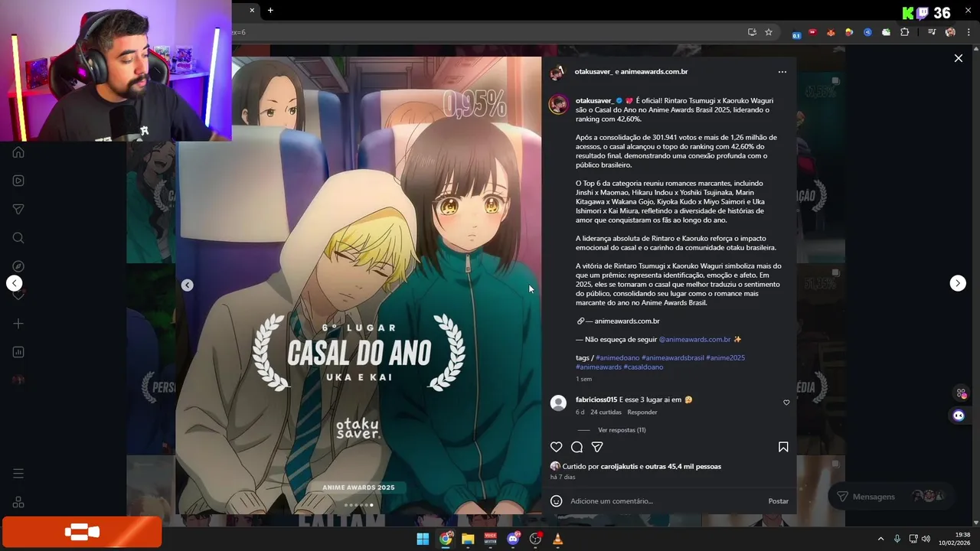980x551 pixels.
Task: Open Chrome media control icon
Action: coord(932,32)
